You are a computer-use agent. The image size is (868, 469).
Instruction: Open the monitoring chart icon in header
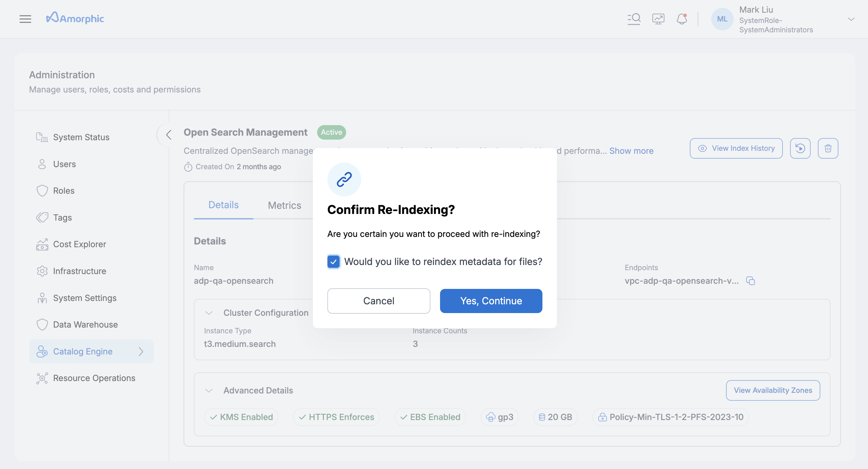[x=658, y=19]
